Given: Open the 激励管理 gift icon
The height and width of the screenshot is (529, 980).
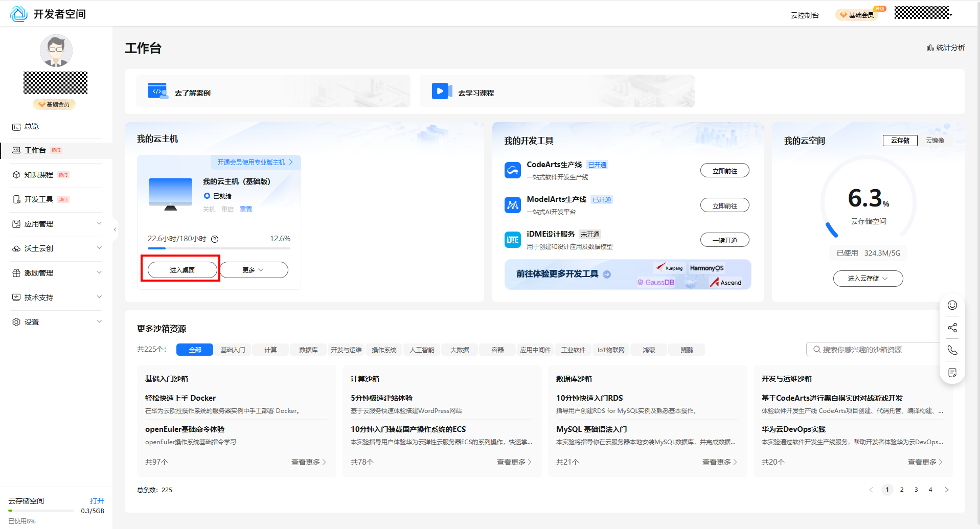Looking at the screenshot, I should 16,273.
